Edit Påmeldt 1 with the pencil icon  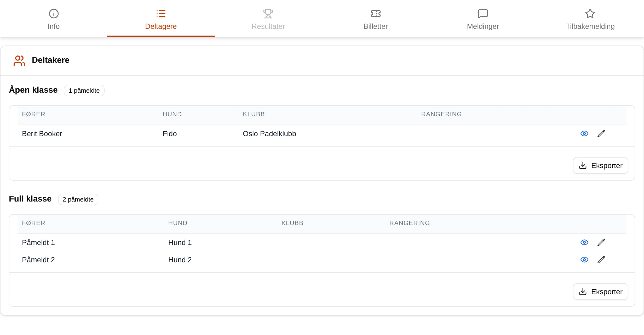coord(601,242)
